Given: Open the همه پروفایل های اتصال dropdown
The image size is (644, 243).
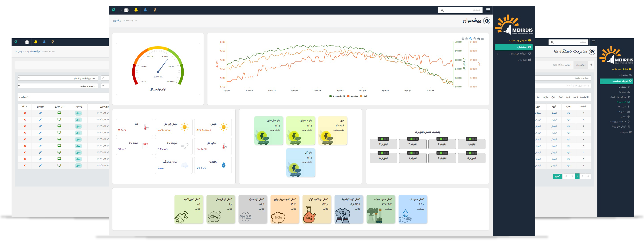Looking at the screenshot, I should click(58, 78).
